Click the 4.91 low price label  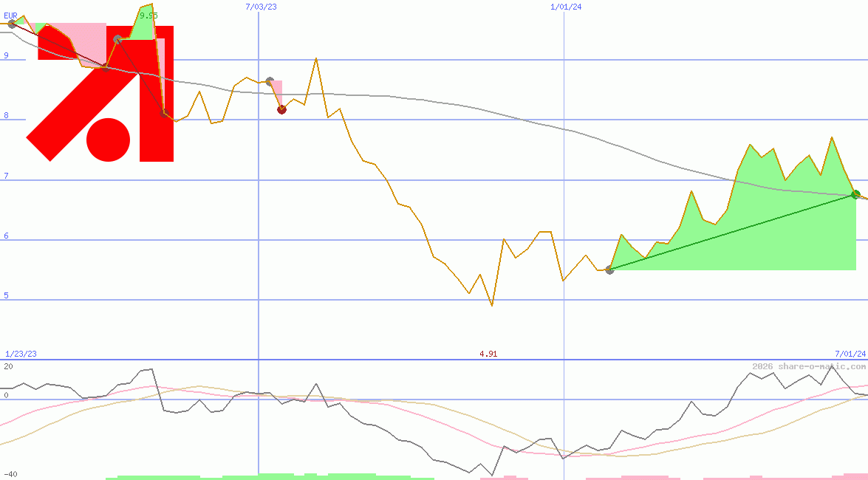click(488, 354)
